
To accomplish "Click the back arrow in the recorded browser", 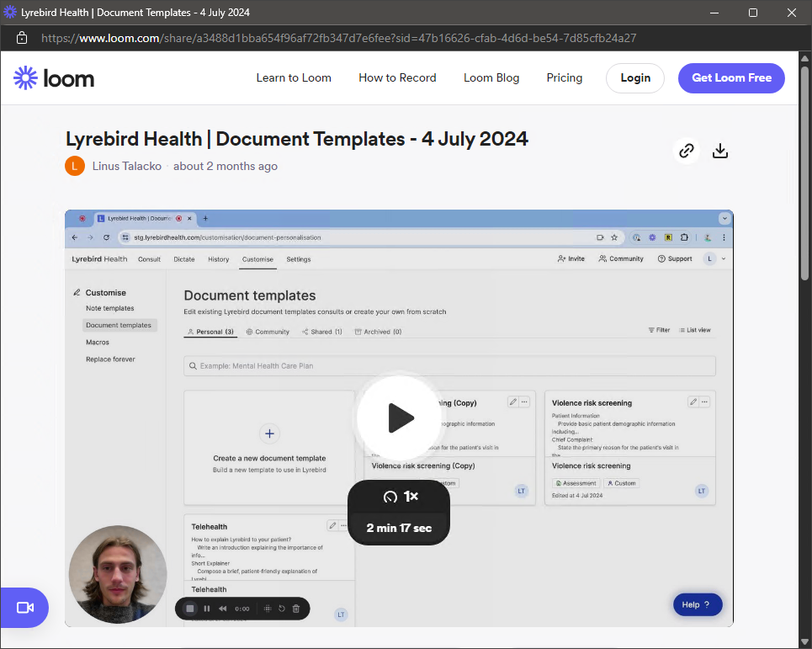I will coord(75,237).
